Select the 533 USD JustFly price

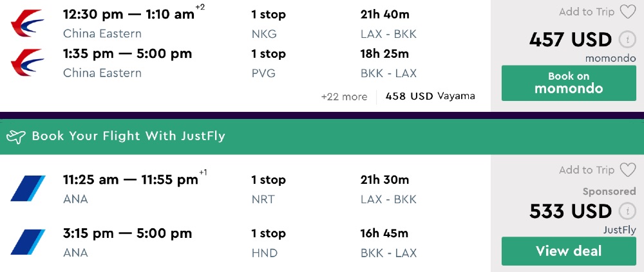[570, 211]
